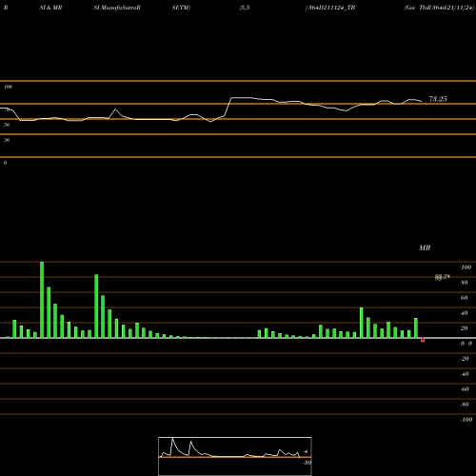Click the -60 label on MR axis
Screen dimensions: 476x476
click(x=465, y=389)
